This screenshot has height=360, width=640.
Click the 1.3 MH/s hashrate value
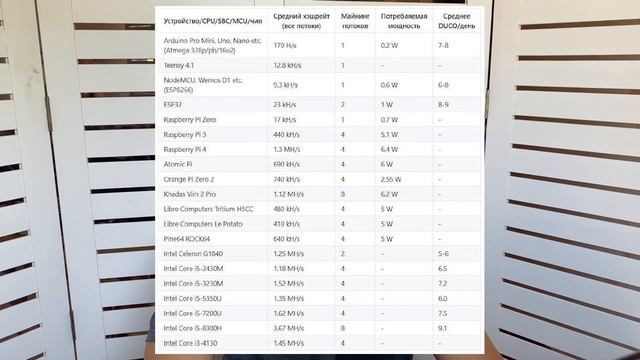pos(287,149)
